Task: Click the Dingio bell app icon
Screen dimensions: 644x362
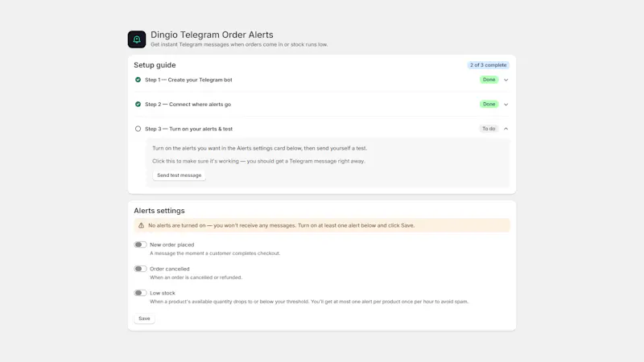Action: [x=137, y=39]
